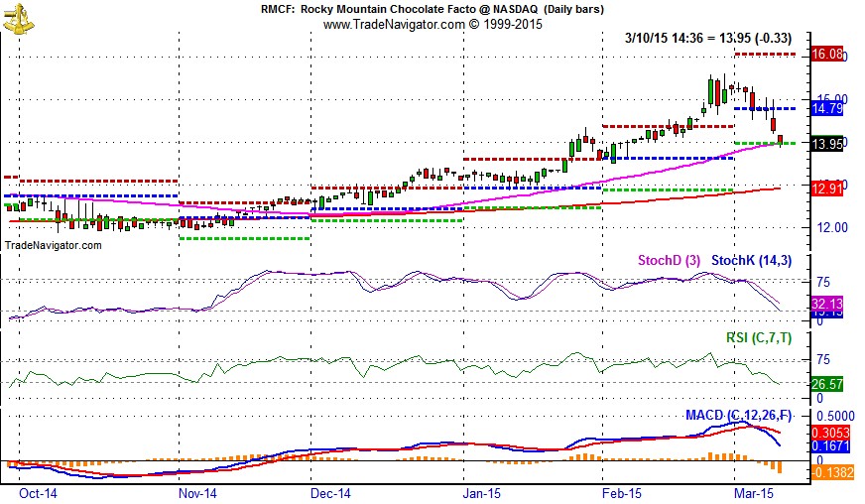Click the StochD (3) indicator label
Screen dimensions: 865x504
point(670,260)
